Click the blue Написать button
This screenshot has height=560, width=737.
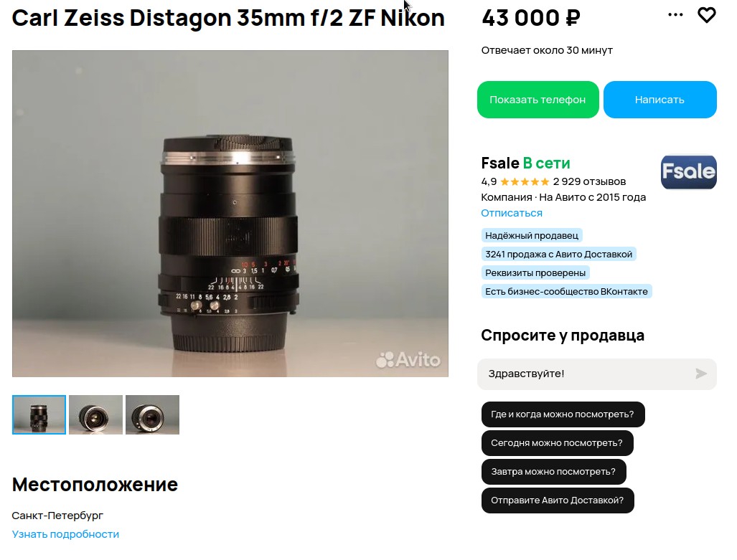pyautogui.click(x=660, y=100)
